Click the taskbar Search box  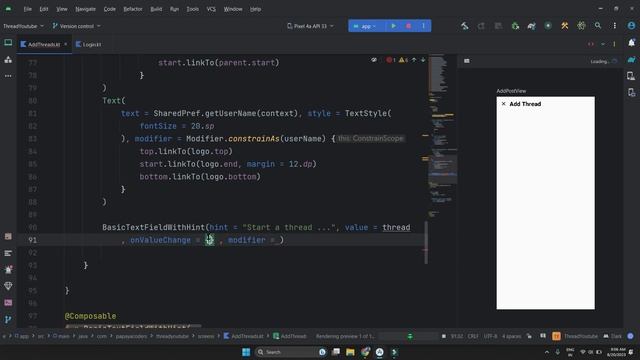tap(290, 352)
